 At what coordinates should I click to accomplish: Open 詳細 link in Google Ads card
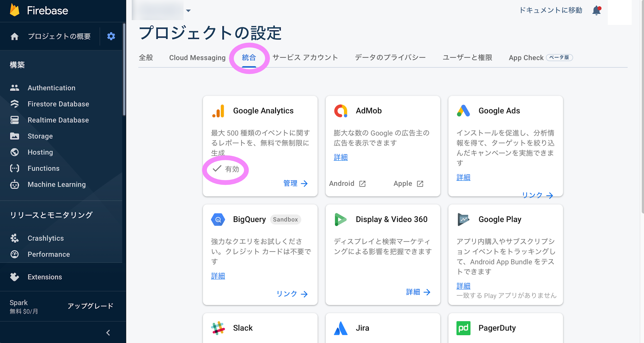coord(464,177)
